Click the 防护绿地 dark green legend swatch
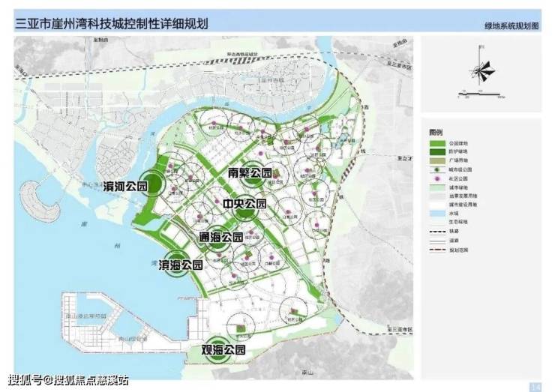This screenshot has width=555, height=392. point(437,151)
